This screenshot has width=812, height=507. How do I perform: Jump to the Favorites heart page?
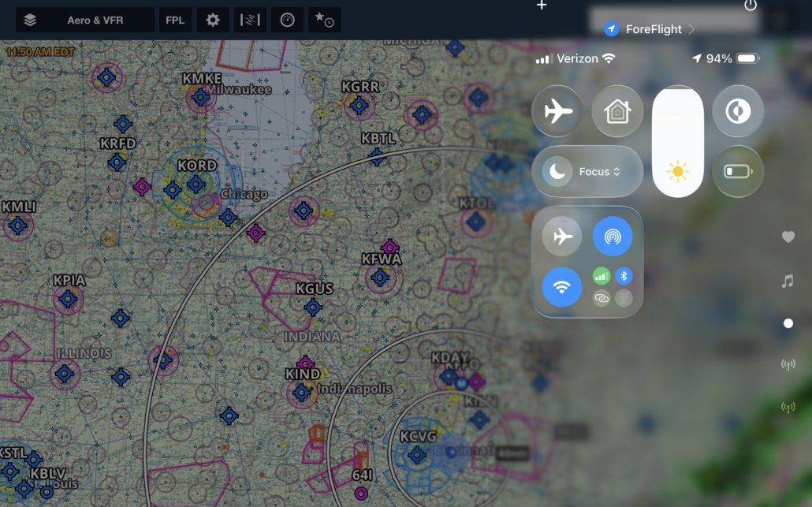(x=788, y=237)
